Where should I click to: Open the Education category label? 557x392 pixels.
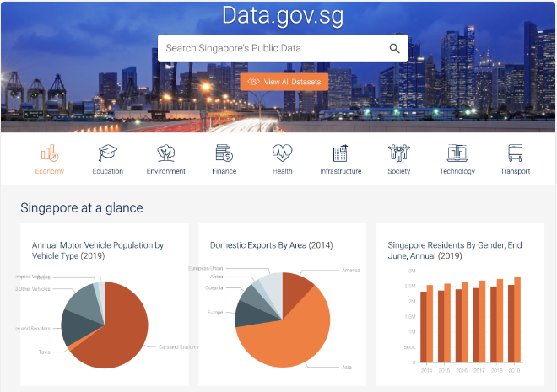108,171
